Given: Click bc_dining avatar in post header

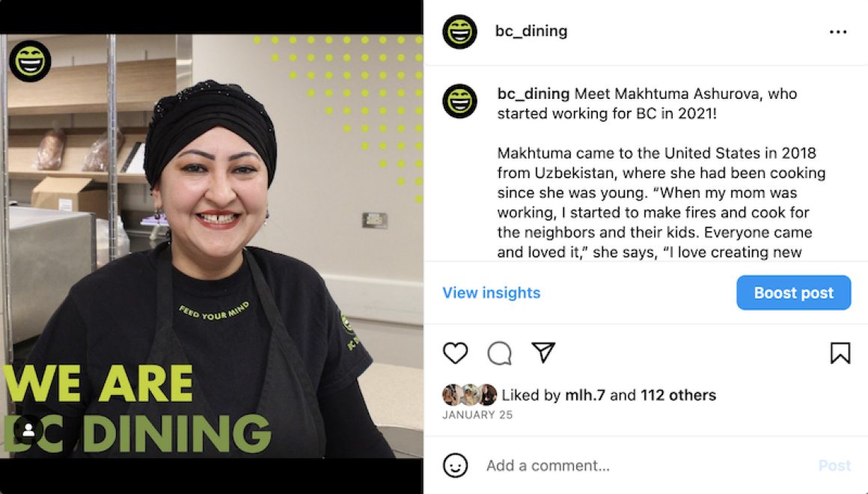Looking at the screenshot, I should 459,31.
